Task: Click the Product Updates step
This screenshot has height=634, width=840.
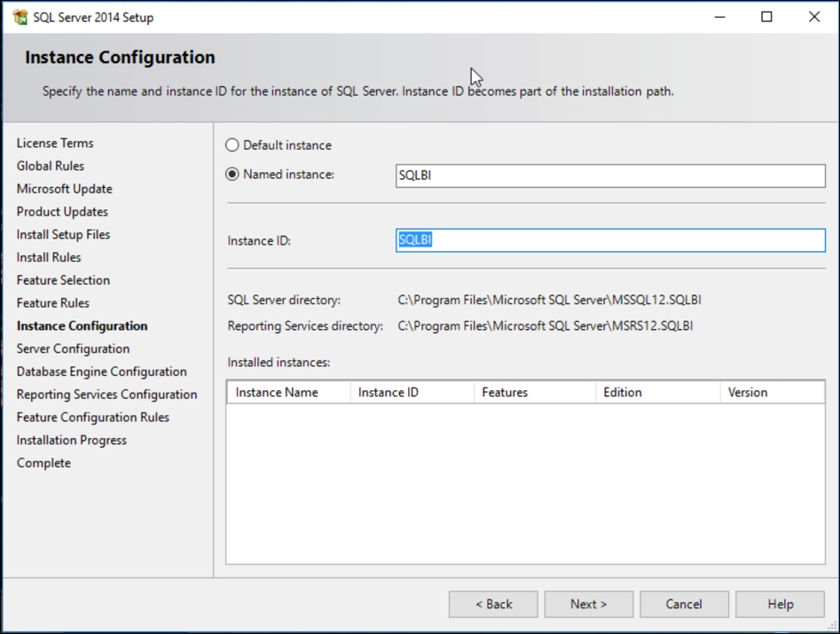Action: tap(62, 212)
